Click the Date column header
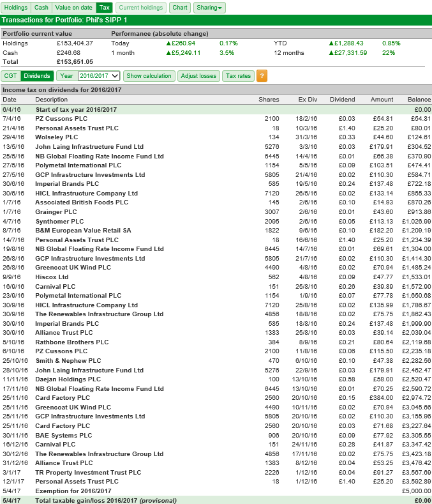The height and width of the screenshot is (504, 432). (x=10, y=99)
